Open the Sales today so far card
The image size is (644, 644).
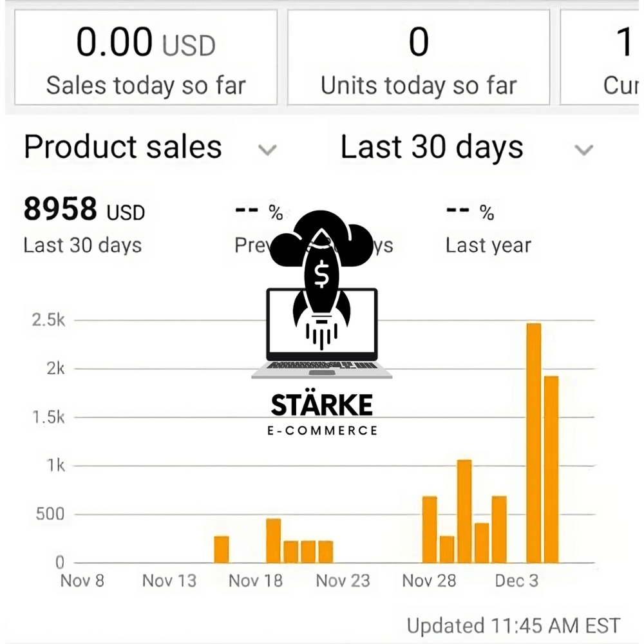click(146, 57)
